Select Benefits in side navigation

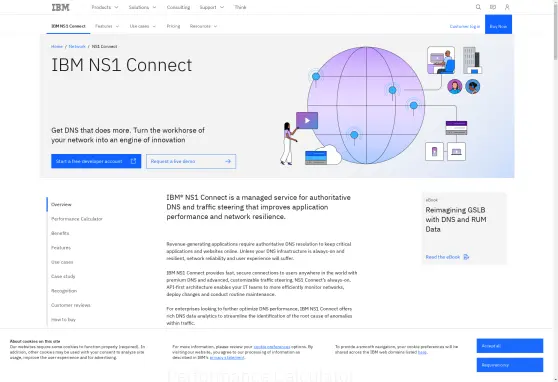(x=60, y=233)
